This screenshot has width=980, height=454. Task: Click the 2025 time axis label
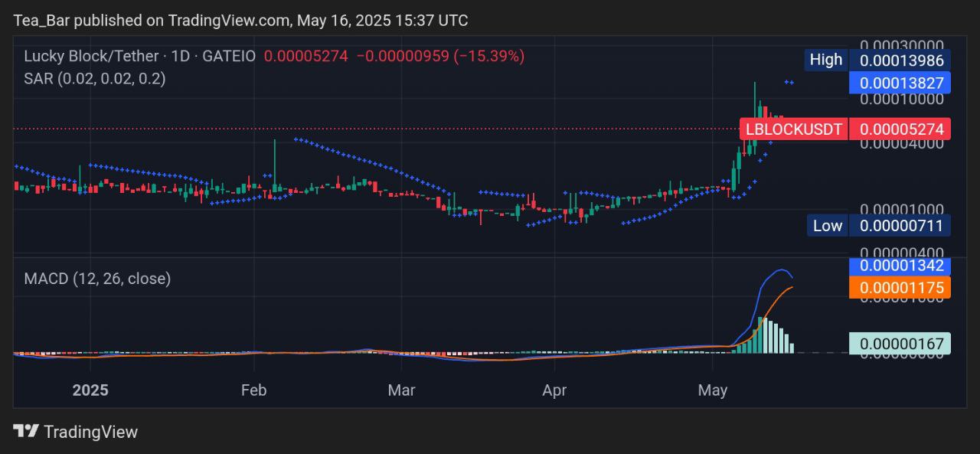coord(90,390)
